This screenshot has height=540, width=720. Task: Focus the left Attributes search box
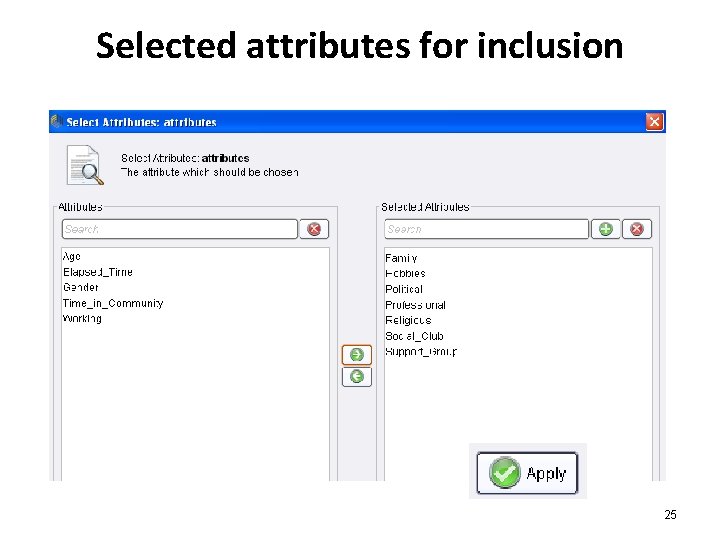(180, 229)
